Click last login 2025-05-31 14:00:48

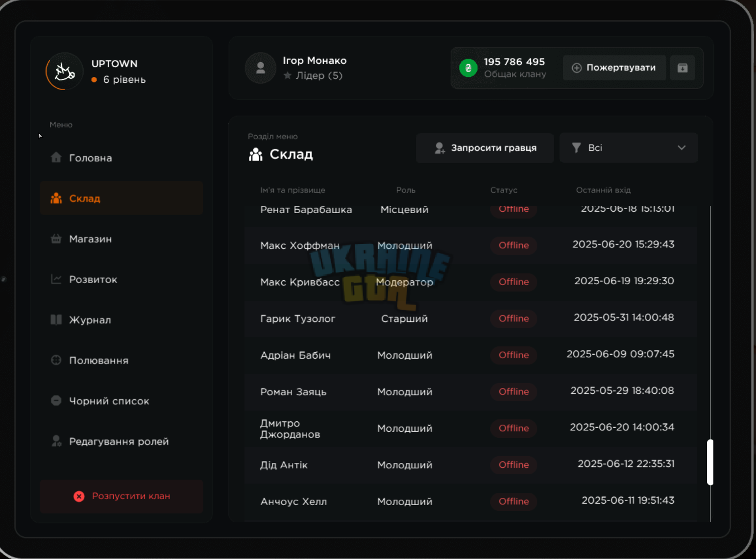coord(624,317)
